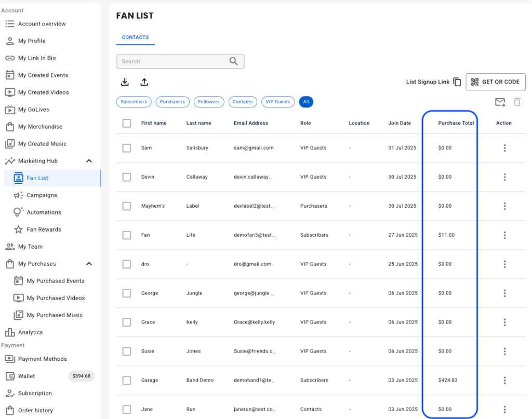
Task: Click into the Search field
Action: pos(172,61)
